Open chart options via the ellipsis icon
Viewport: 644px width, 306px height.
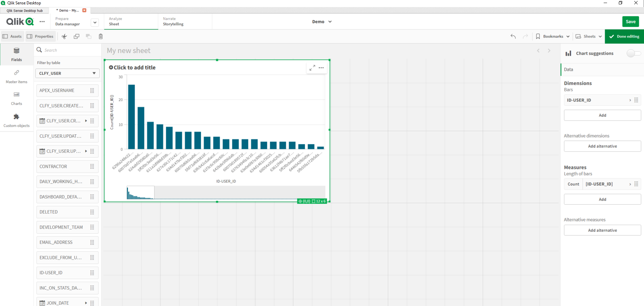[321, 68]
